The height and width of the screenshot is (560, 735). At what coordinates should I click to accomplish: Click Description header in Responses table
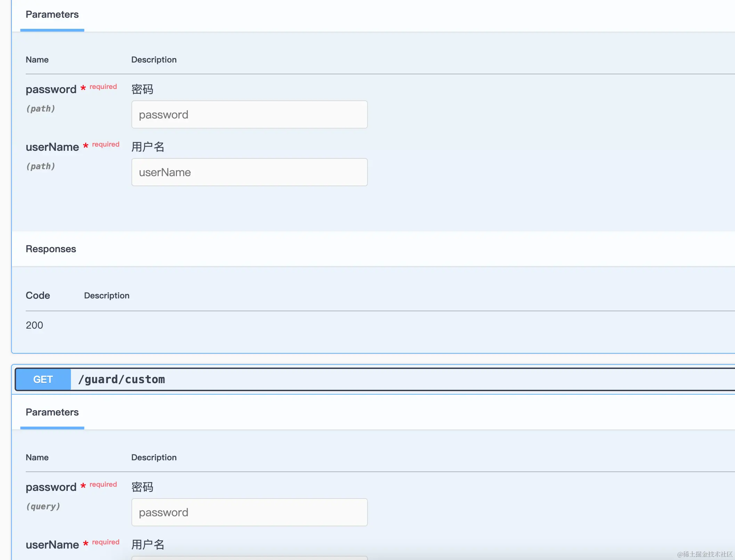[107, 296]
